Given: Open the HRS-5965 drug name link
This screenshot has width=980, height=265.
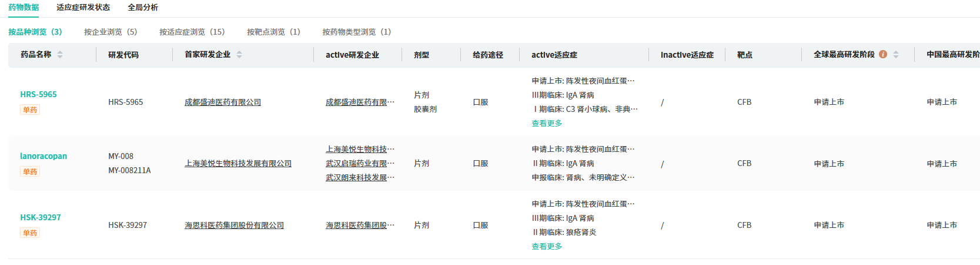Looking at the screenshot, I should pyautogui.click(x=38, y=95).
